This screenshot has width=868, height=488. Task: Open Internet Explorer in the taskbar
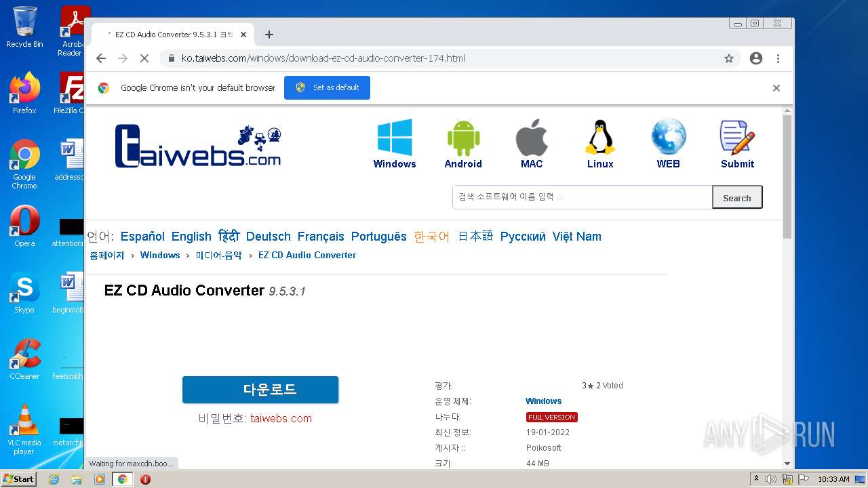pyautogui.click(x=54, y=479)
